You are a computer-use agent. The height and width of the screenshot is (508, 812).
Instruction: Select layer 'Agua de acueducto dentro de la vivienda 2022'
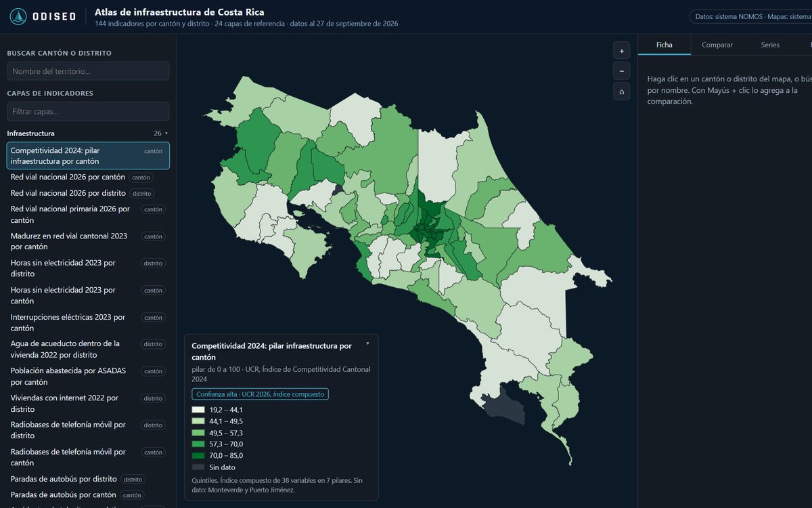click(x=88, y=349)
